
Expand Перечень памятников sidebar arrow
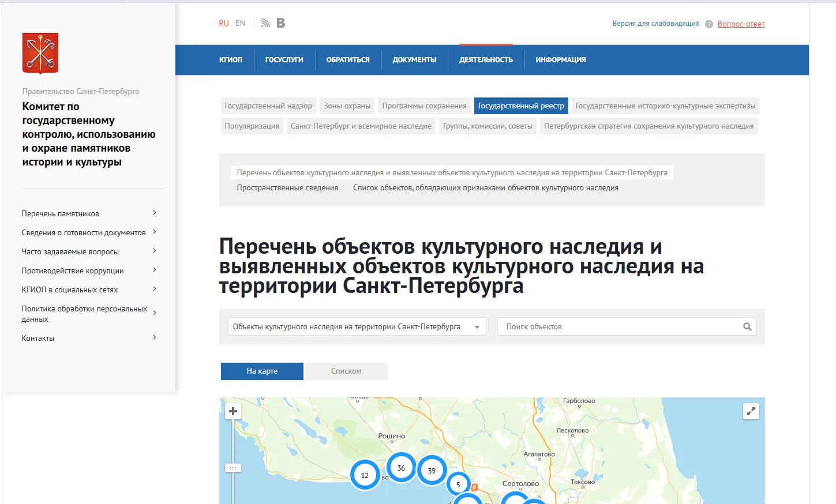tap(155, 213)
